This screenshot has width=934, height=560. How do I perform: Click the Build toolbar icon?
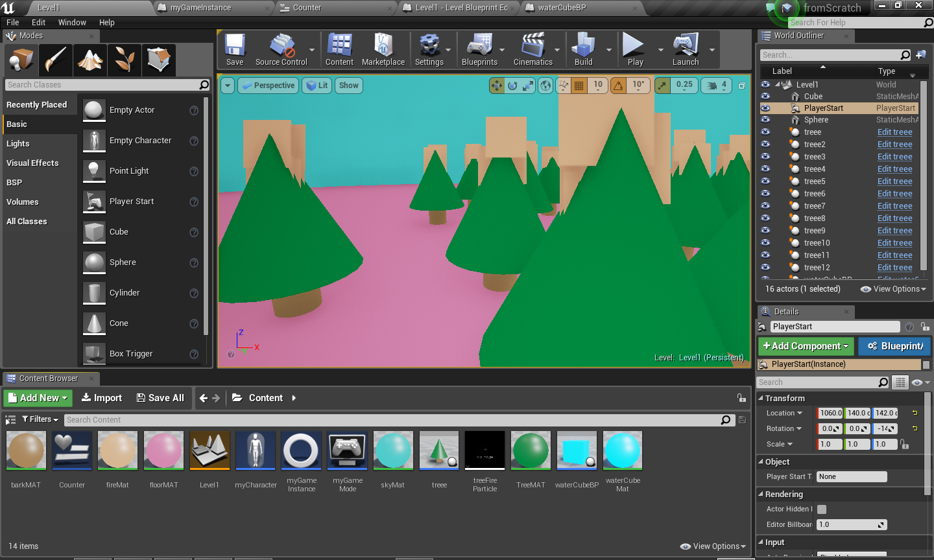[x=583, y=49]
